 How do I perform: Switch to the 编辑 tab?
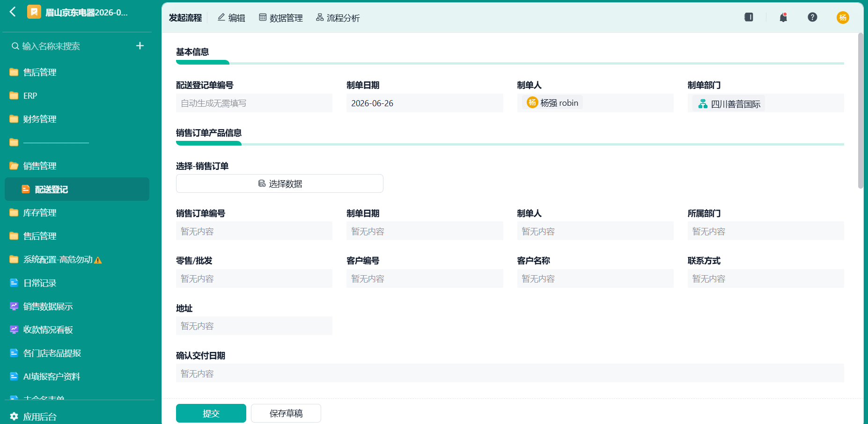pos(231,18)
